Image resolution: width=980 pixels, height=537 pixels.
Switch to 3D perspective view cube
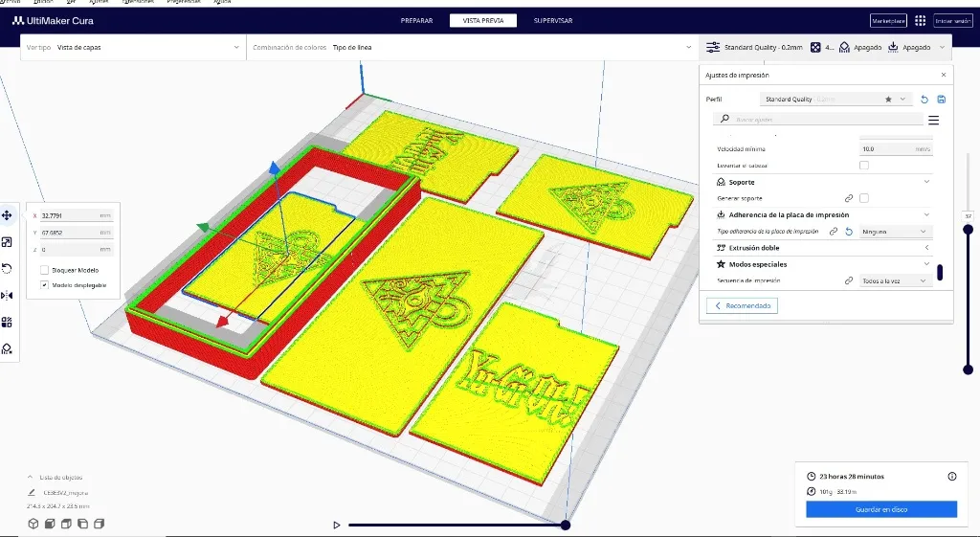click(33, 524)
